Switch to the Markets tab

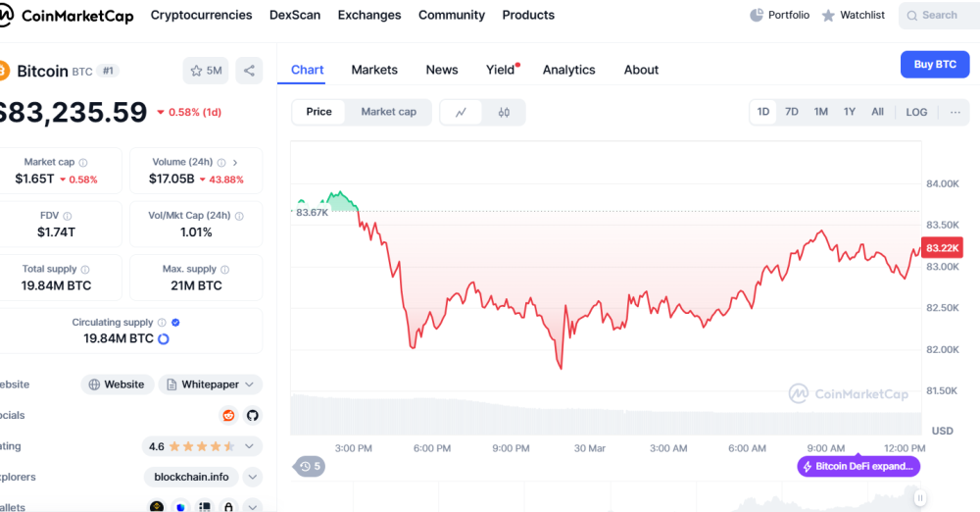coord(374,70)
